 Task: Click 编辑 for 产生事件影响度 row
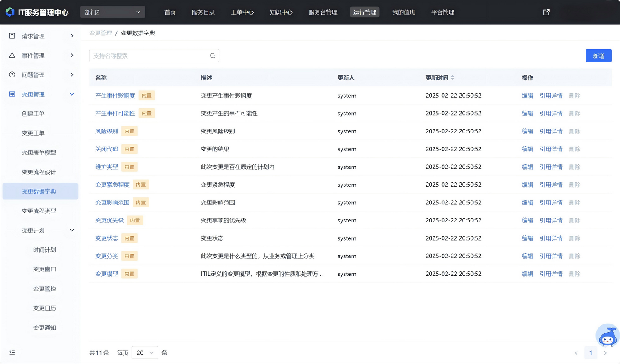click(527, 96)
